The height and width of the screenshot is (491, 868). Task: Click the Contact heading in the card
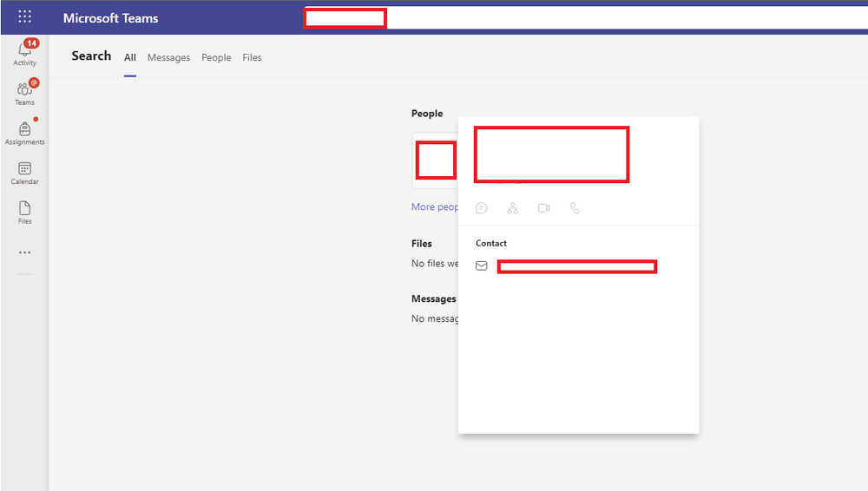[x=491, y=244]
